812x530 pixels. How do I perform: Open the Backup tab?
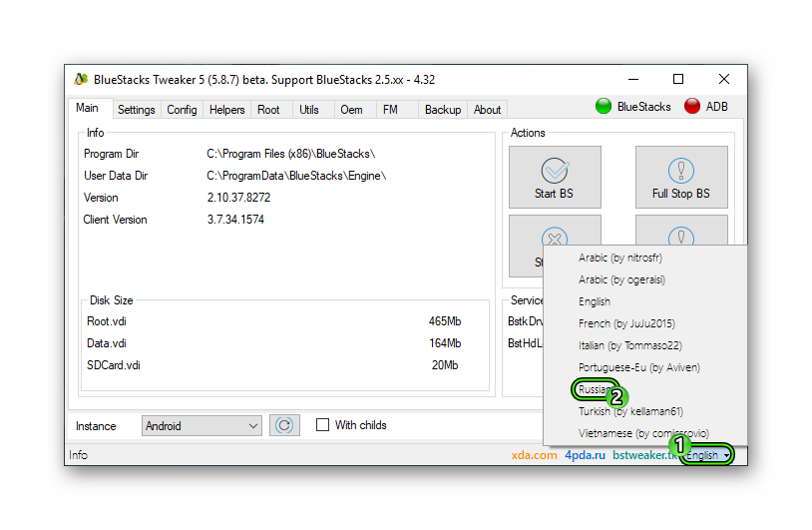443,110
